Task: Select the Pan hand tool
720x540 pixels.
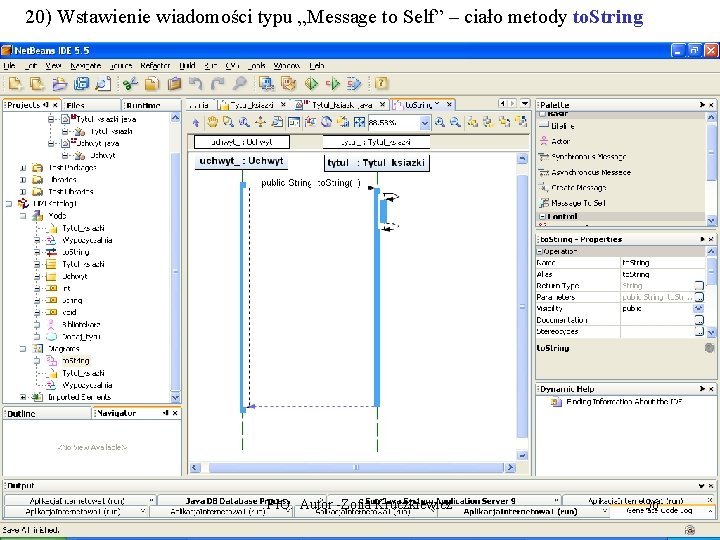Action: (212, 122)
